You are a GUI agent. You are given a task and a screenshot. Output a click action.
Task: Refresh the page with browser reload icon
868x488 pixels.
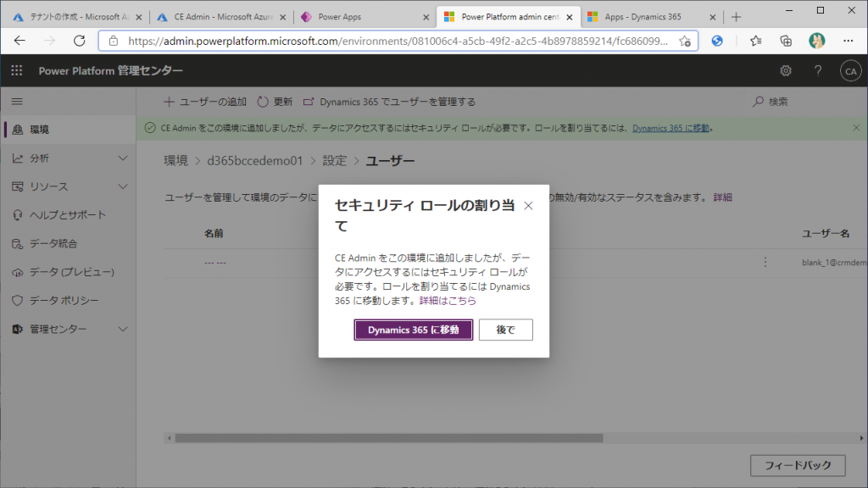(80, 41)
